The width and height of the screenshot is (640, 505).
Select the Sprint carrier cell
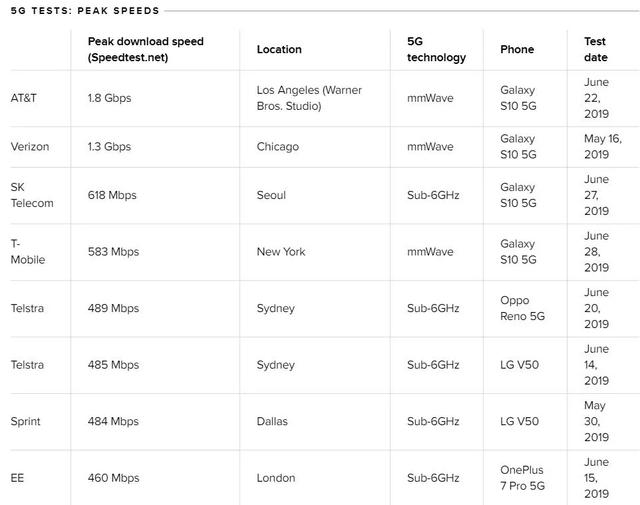coord(26,421)
